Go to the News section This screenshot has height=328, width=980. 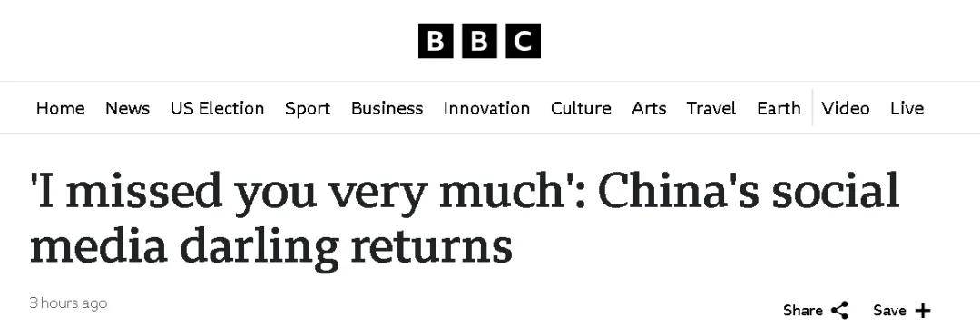click(128, 108)
